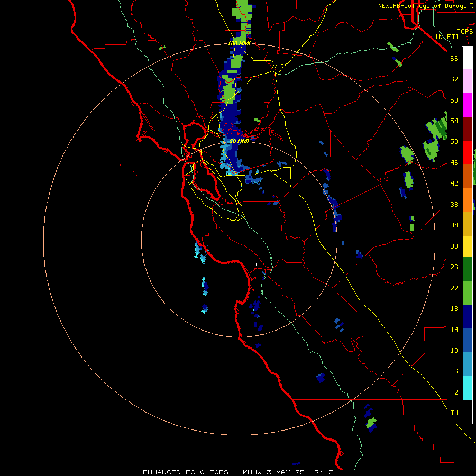Click the yellow 34 kft legend swatch
Viewport: 476px width, 476px height.
coord(467,246)
